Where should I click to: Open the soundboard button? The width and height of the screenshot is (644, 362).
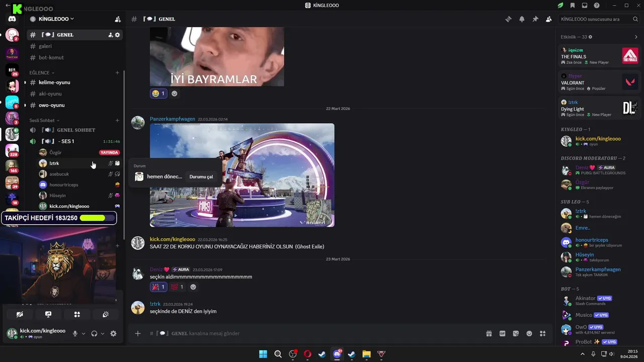pyautogui.click(x=106, y=314)
